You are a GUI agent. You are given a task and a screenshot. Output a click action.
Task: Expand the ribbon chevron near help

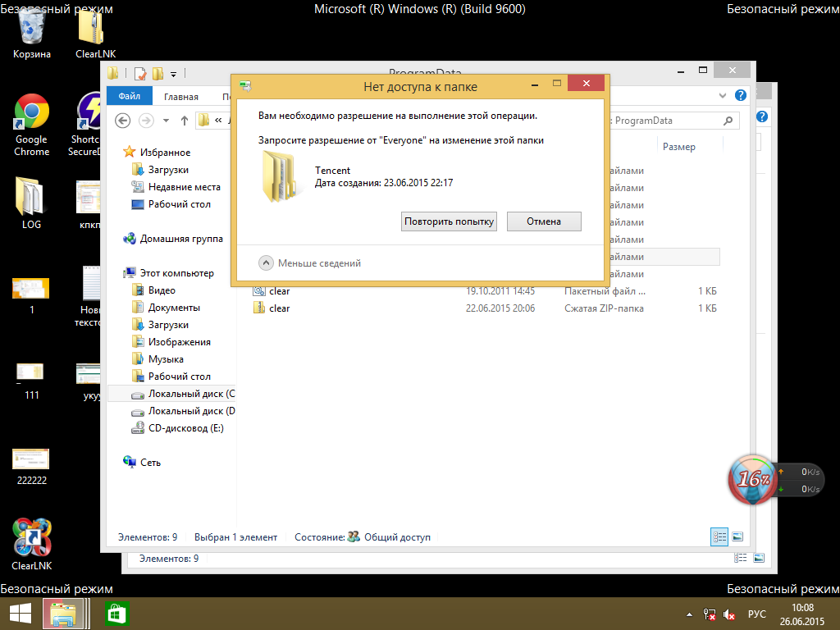(723, 95)
